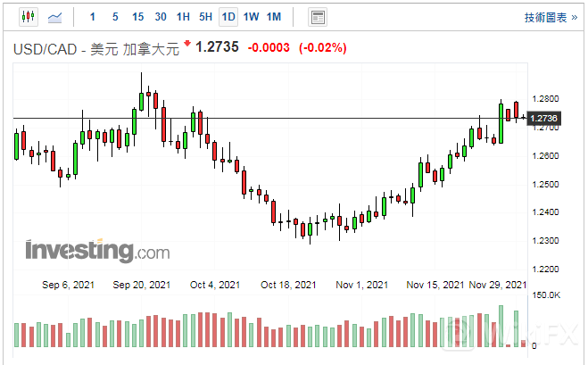
Task: Select the 30 minute timeframe
Action: tap(161, 17)
